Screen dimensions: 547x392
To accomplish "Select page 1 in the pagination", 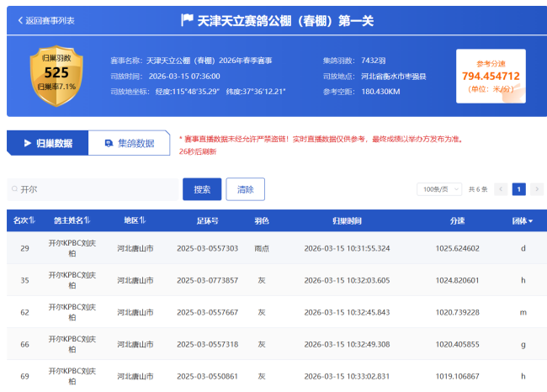I will (x=518, y=189).
